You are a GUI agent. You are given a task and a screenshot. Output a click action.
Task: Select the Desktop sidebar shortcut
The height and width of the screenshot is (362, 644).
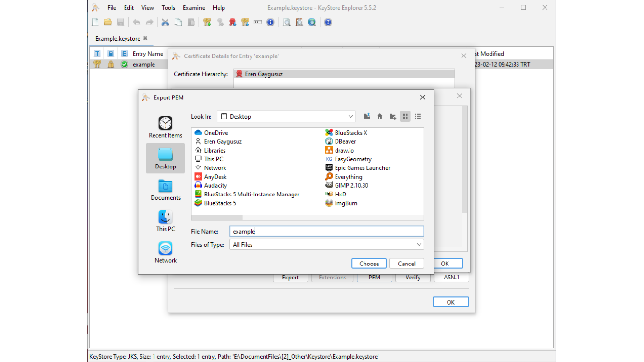(x=166, y=158)
